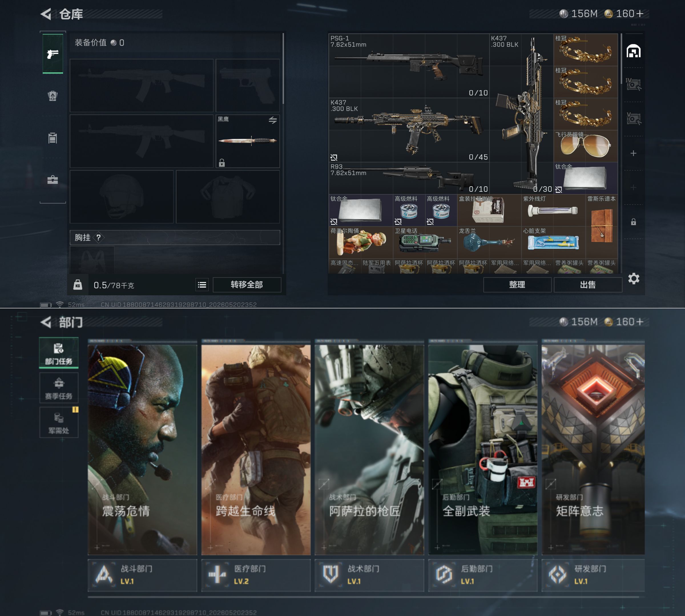Image resolution: width=685 pixels, height=616 pixels.
Task: Click the 整理 sort button
Action: click(x=517, y=285)
